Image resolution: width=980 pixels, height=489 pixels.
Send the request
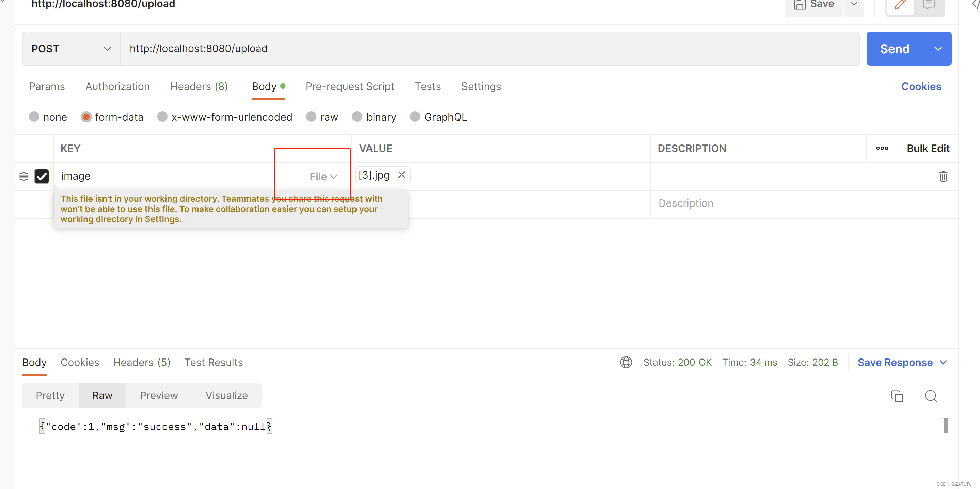click(x=895, y=49)
